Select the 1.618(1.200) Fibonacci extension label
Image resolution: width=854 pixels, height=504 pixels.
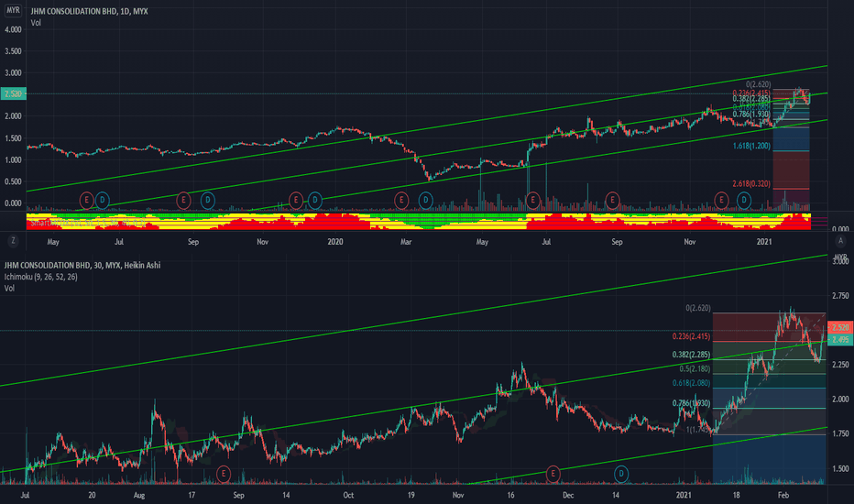(751, 146)
